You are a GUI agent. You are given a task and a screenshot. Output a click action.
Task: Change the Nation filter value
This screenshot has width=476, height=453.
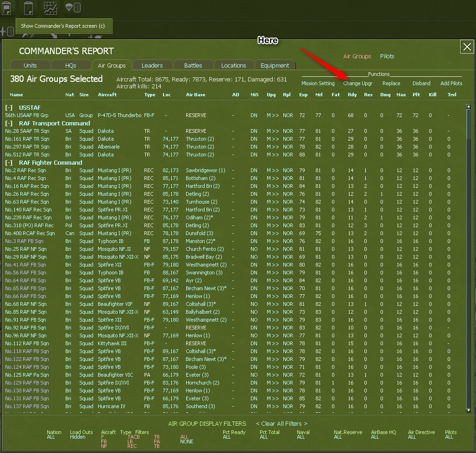(x=50, y=437)
